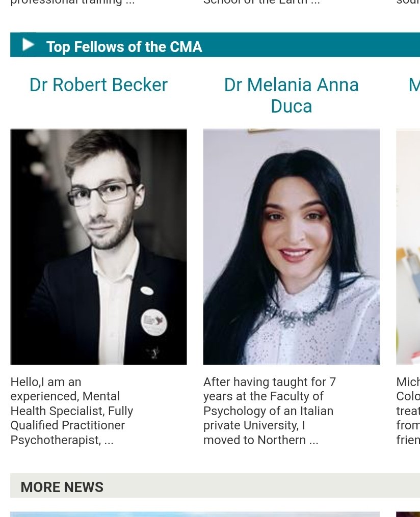Open the MORE NEWS section heading
Viewport: 420px width, 517px height.
[62, 487]
